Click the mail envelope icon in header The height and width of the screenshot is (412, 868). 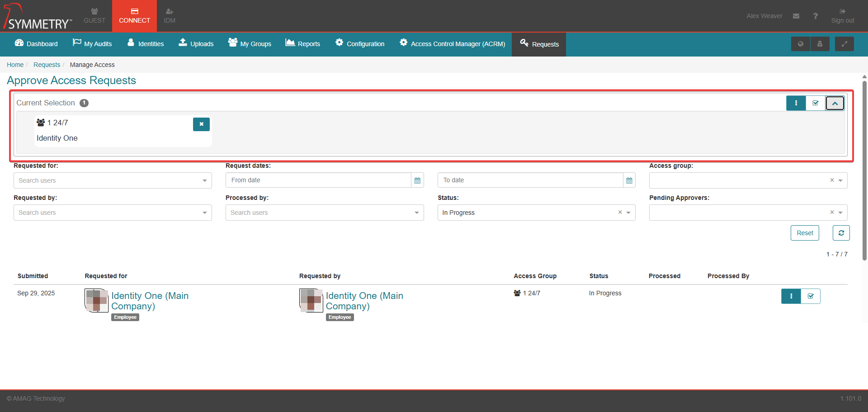[x=796, y=16]
